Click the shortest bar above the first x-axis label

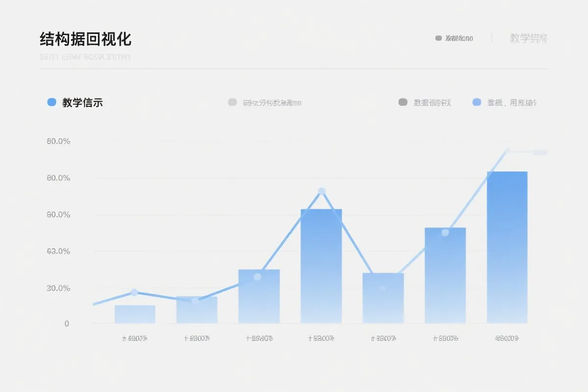[135, 314]
